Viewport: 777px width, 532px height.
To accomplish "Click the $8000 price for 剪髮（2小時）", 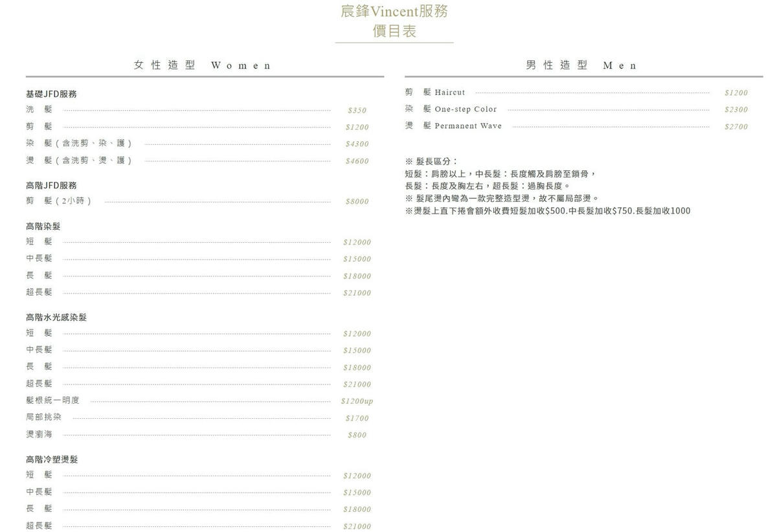I will click(357, 201).
